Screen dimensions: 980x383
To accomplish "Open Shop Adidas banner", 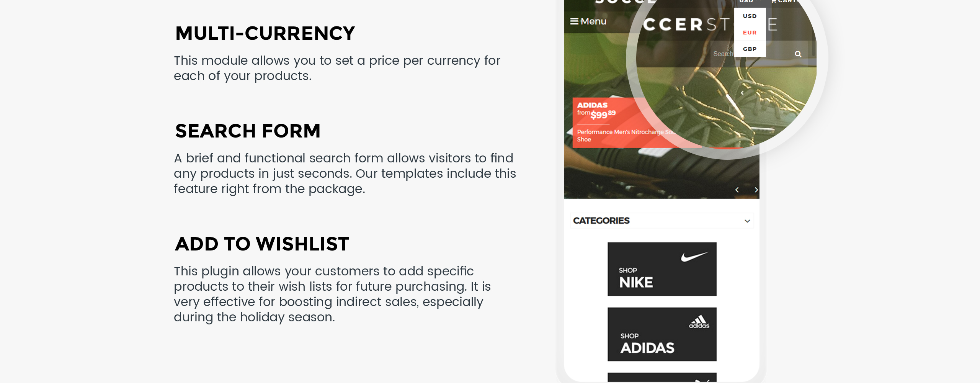I will tap(662, 334).
